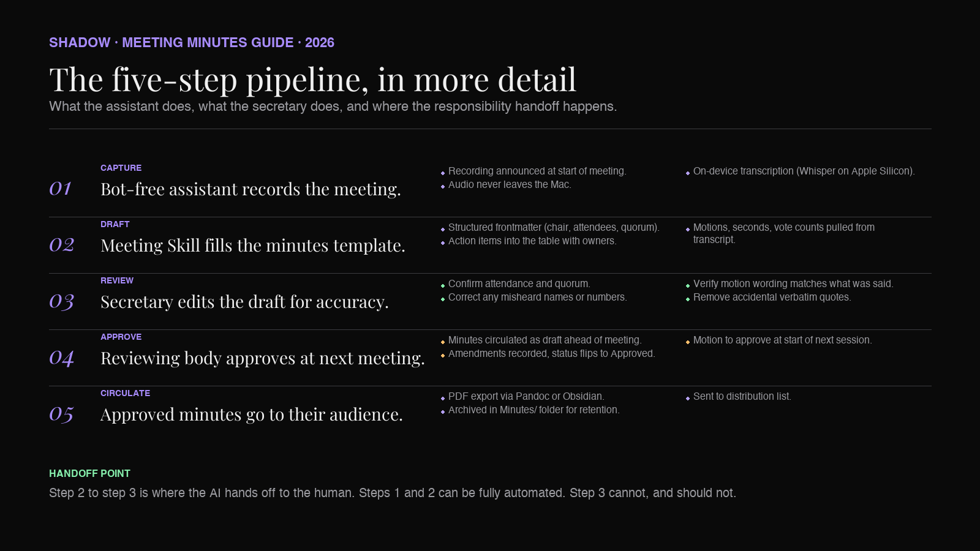Click 'Amendments recorded, status flips to Approved.'
The height and width of the screenshot is (551, 980).
(x=551, y=354)
